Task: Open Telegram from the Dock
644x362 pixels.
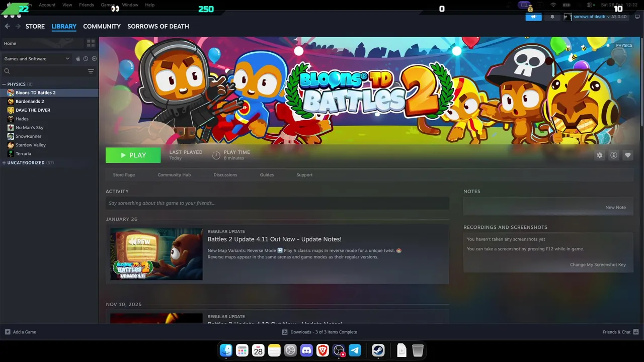Action: pyautogui.click(x=355, y=350)
